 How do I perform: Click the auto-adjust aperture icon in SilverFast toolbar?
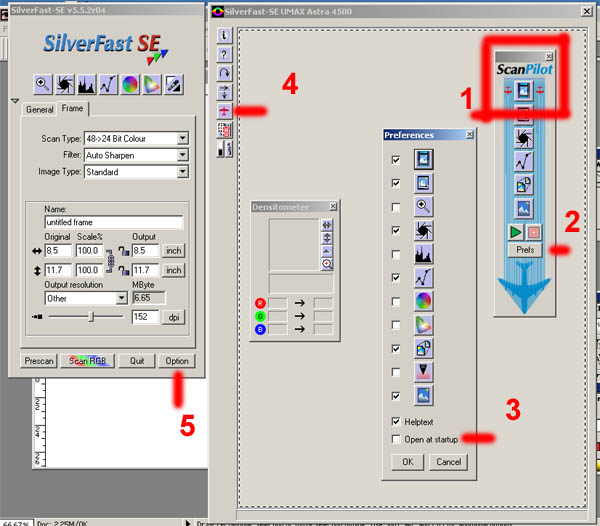click(x=65, y=84)
